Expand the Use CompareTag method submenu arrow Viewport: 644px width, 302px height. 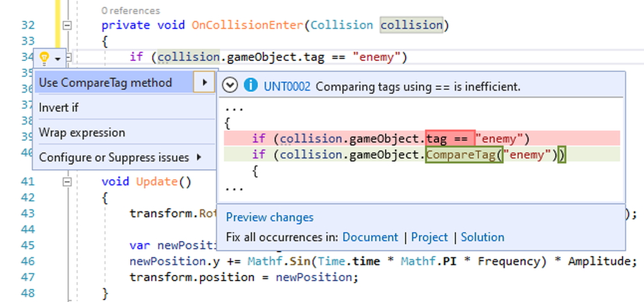(x=204, y=82)
